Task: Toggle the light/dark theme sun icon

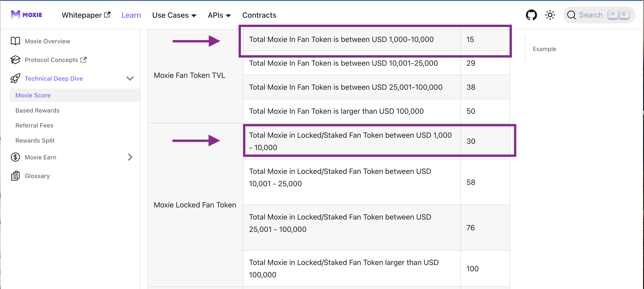Action: pyautogui.click(x=550, y=15)
